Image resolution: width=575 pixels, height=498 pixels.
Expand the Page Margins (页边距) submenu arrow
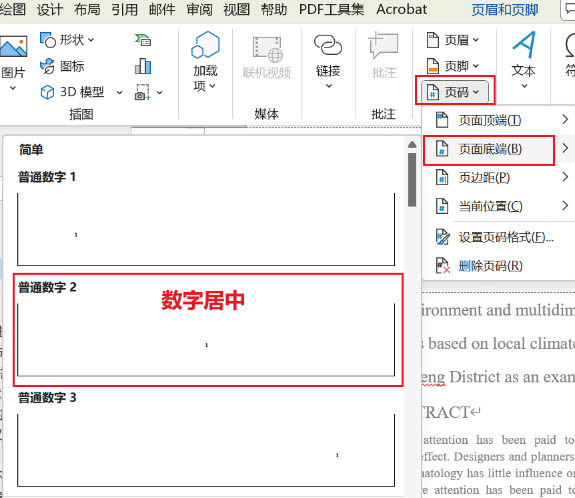click(565, 177)
